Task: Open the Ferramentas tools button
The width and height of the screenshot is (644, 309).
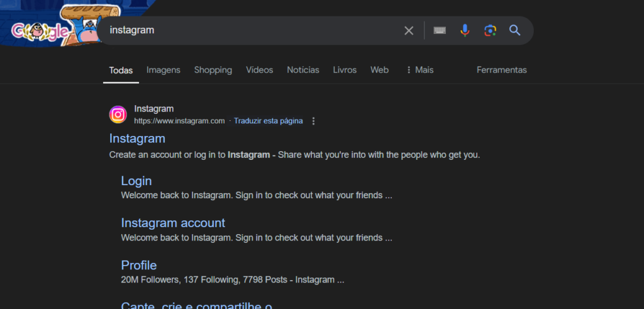Action: pos(501,70)
